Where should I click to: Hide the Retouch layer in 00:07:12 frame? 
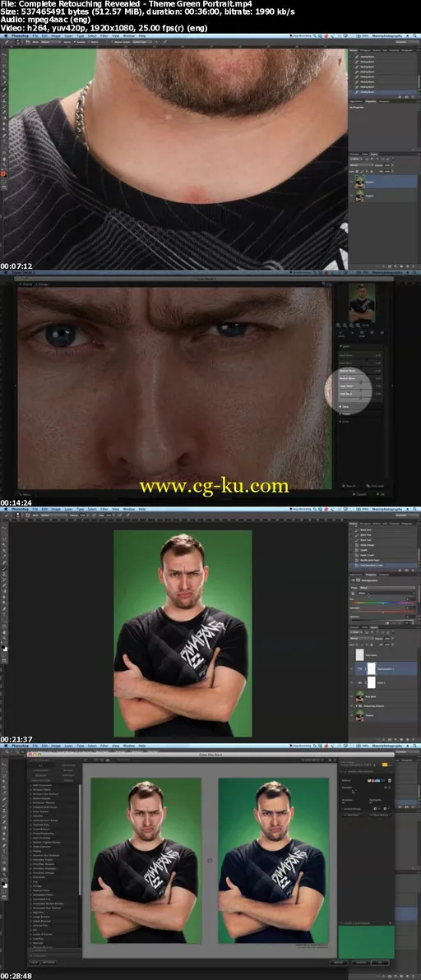pos(351,182)
